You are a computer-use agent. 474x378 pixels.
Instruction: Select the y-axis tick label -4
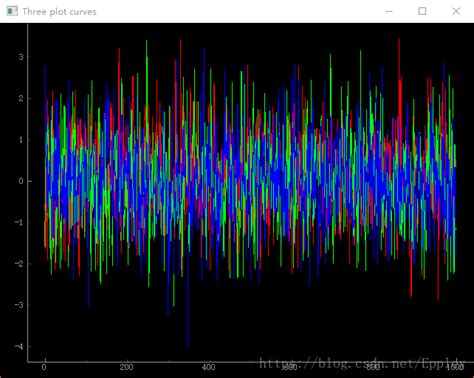[x=19, y=346]
